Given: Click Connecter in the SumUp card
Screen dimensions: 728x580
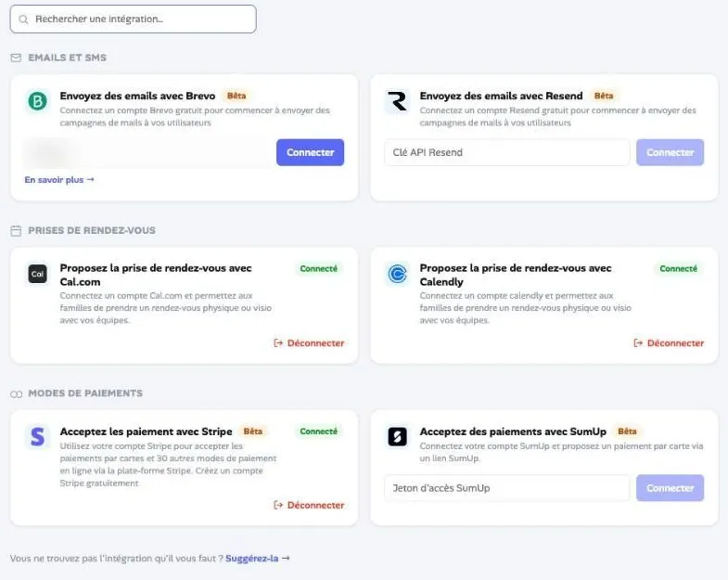Looking at the screenshot, I should [x=670, y=488].
